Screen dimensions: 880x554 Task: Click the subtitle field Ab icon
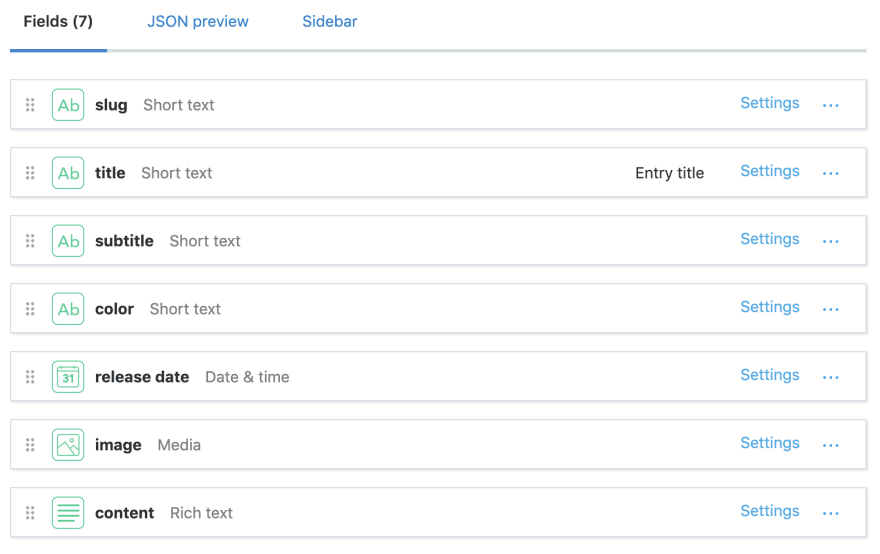(x=68, y=241)
